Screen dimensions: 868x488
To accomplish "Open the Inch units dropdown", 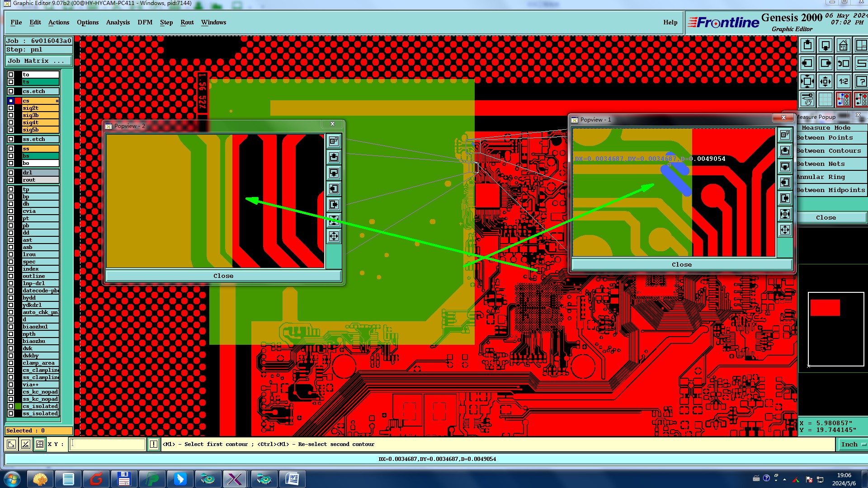I will pos(853,444).
